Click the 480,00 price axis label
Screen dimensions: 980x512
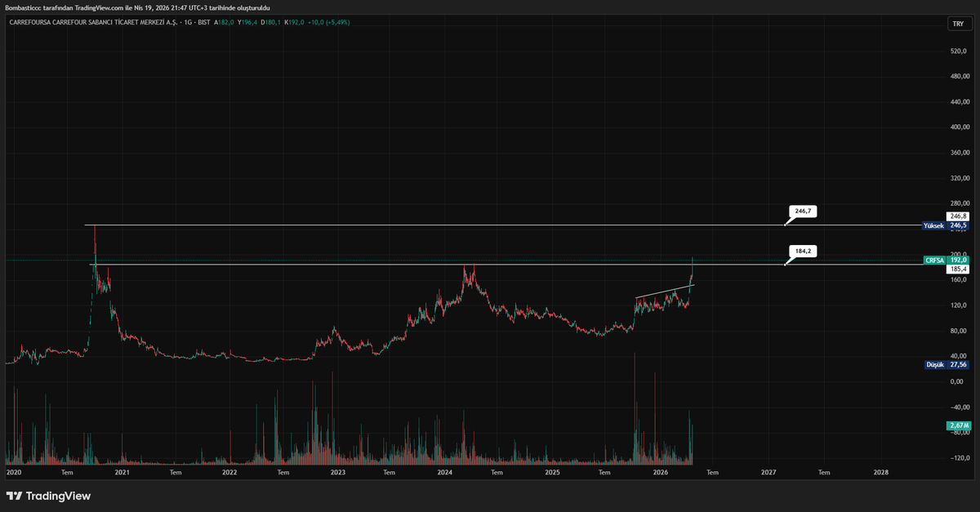tap(959, 77)
